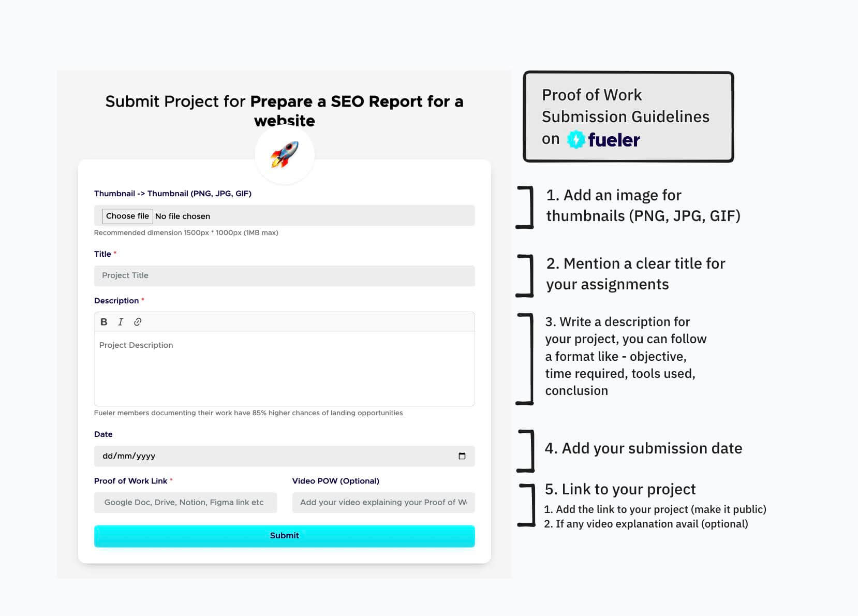Click the Video POW optional field
858x616 pixels.
[x=383, y=503]
